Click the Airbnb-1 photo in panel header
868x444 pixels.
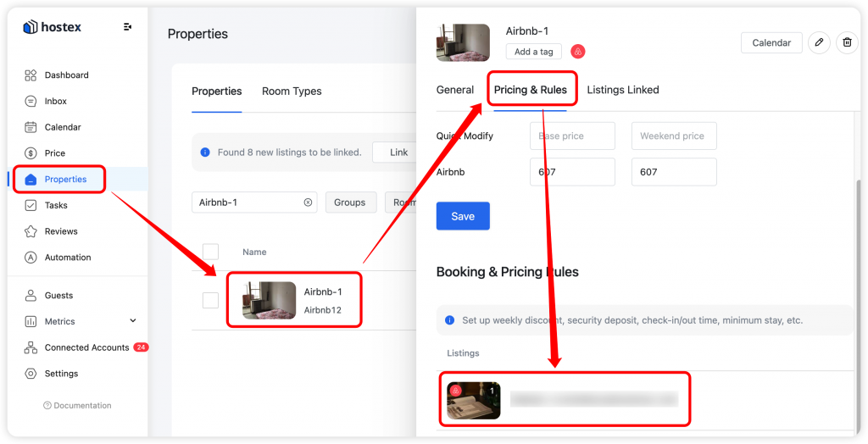[x=464, y=42]
